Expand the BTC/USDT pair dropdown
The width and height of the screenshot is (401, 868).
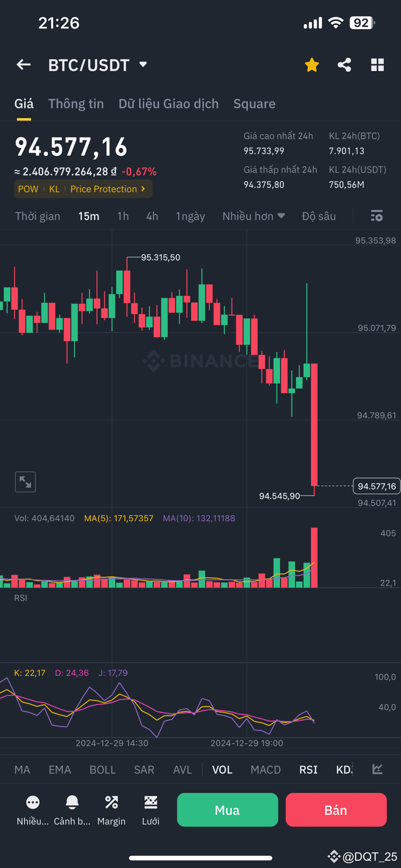click(143, 64)
